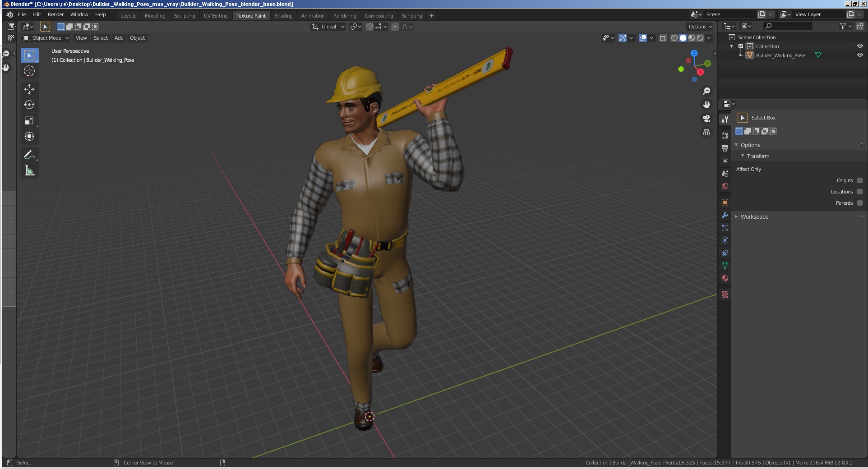The height and width of the screenshot is (469, 868).
Task: Open Object Data mesh properties tab
Action: [x=725, y=266]
